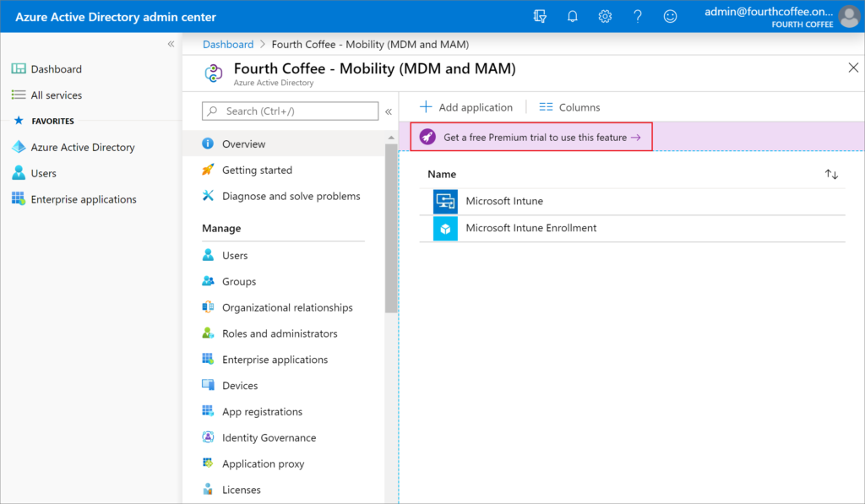Click the Getting started rocket icon
Screen dimensions: 865x504
pos(208,170)
